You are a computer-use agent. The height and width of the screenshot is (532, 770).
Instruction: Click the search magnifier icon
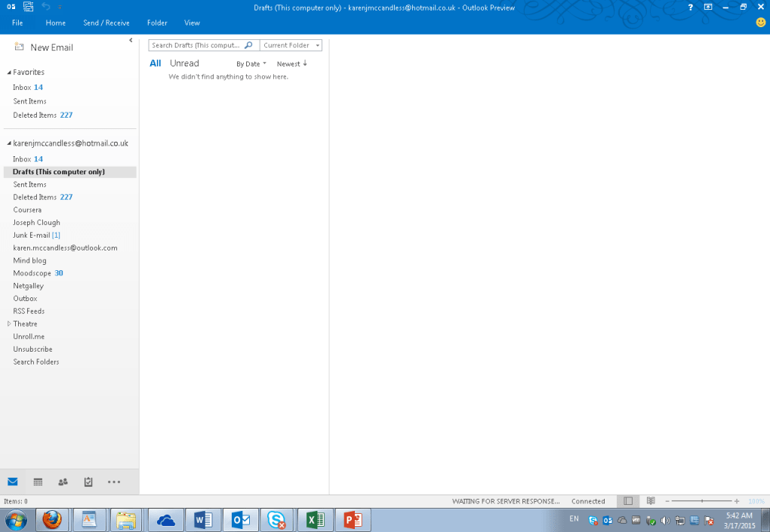click(x=248, y=45)
